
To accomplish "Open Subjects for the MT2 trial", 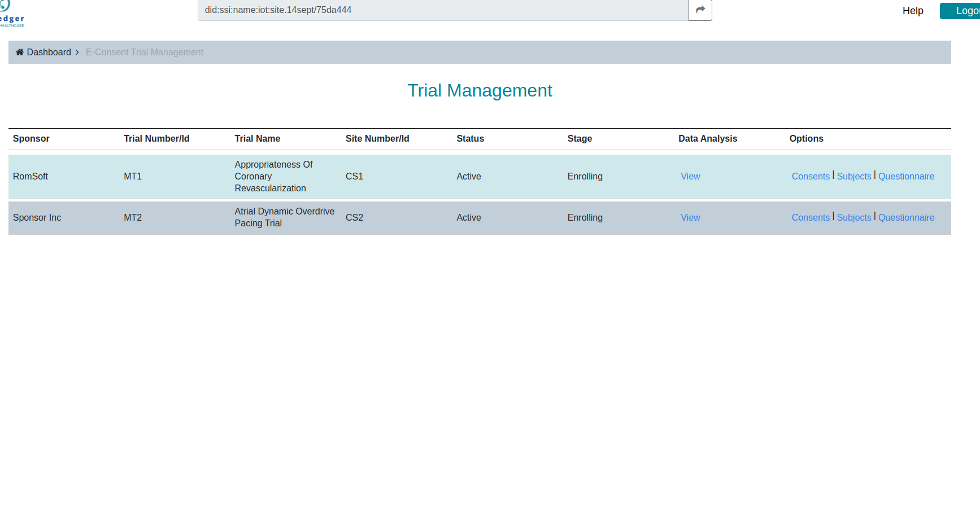I will point(853,217).
